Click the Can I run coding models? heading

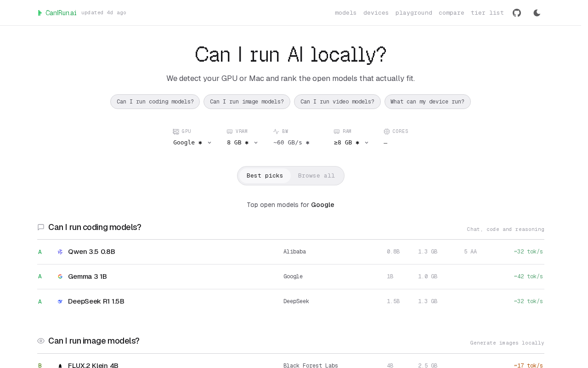pos(95,227)
